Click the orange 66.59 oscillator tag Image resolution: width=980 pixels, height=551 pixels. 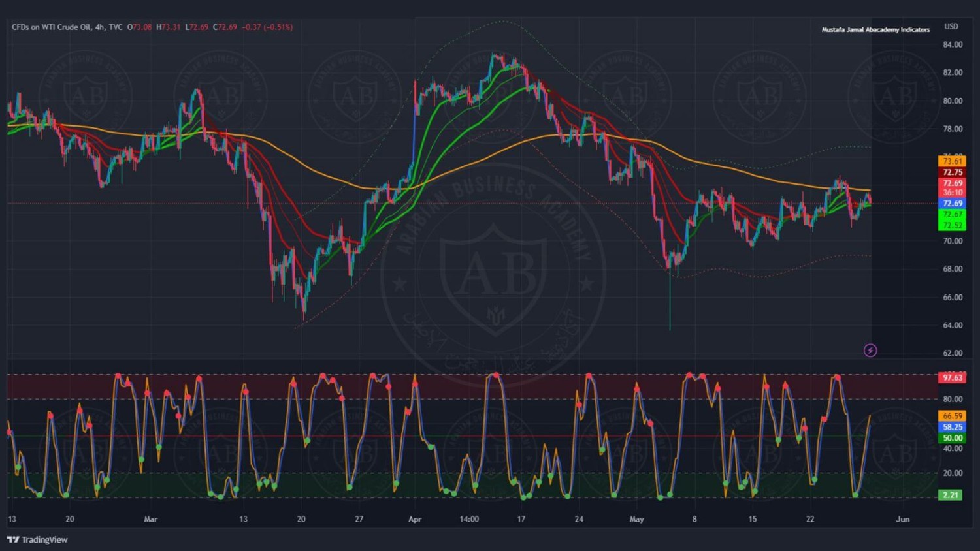952,416
